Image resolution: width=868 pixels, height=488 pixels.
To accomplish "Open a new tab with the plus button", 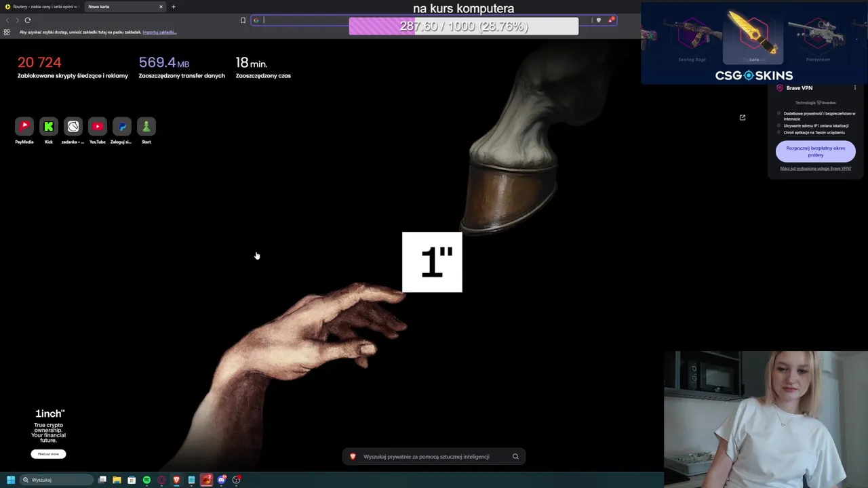I will coord(174,7).
